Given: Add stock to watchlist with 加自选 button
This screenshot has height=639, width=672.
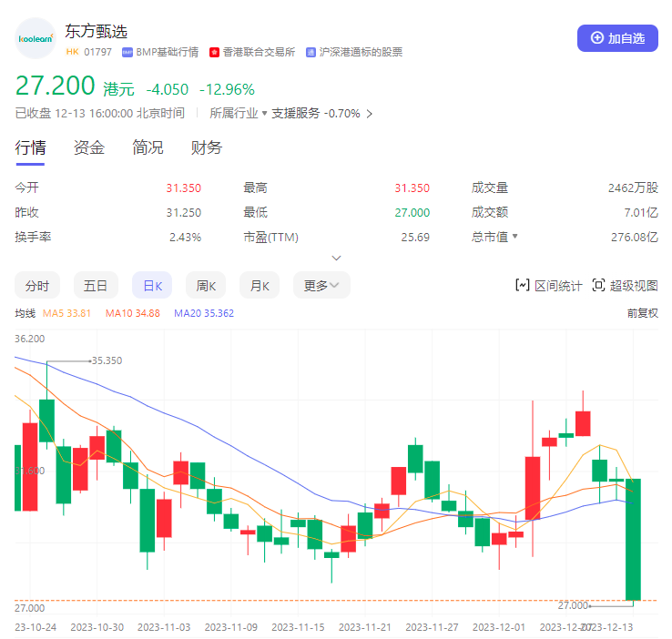Looking at the screenshot, I should (617, 38).
